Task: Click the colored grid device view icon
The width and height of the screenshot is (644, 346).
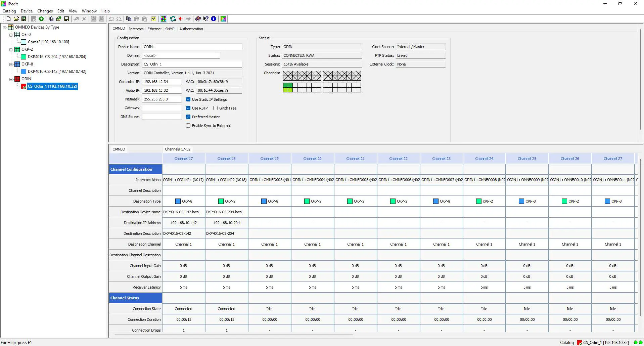Action: tap(164, 19)
